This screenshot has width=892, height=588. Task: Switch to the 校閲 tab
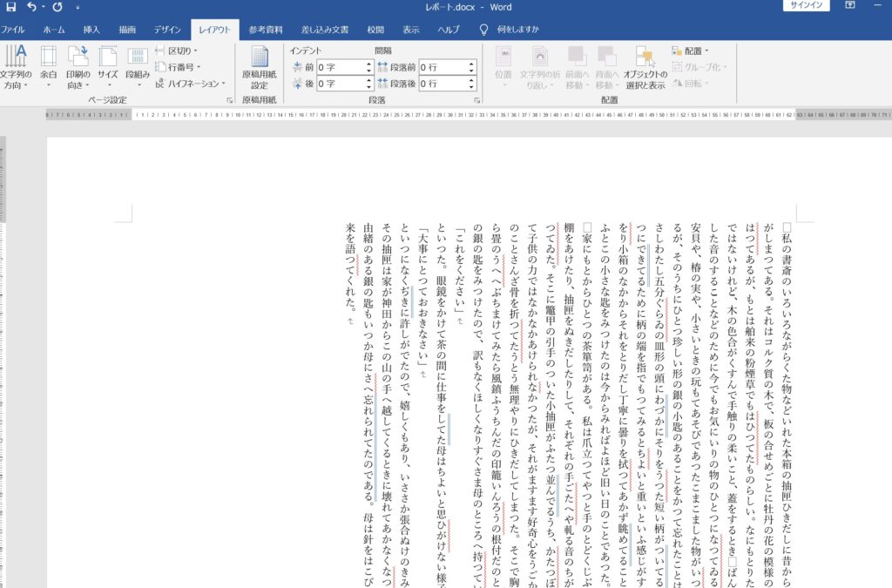375,30
